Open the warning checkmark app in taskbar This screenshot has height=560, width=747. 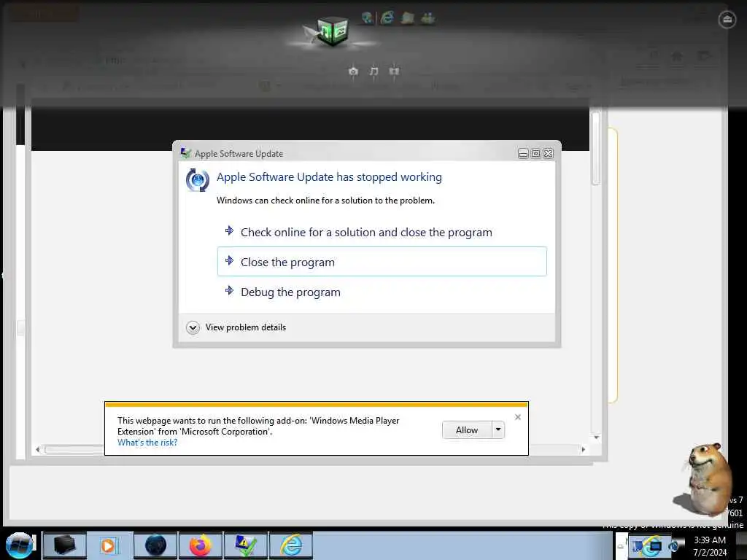pos(245,545)
